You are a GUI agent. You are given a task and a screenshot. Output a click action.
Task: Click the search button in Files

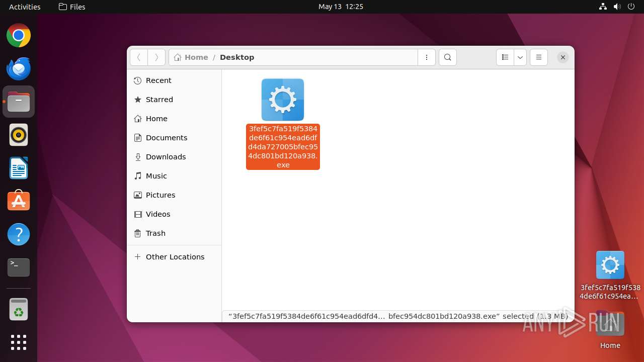tap(448, 57)
